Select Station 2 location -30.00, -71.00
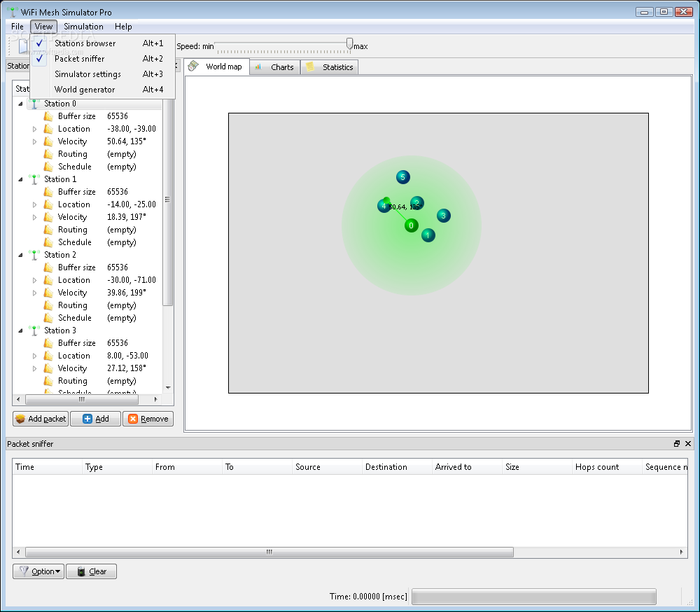The image size is (700, 612). coord(132,280)
